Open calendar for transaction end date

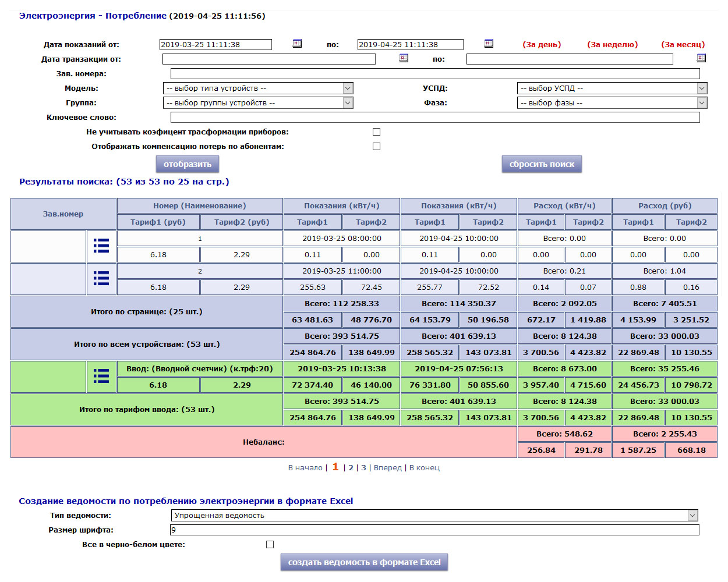(x=701, y=58)
